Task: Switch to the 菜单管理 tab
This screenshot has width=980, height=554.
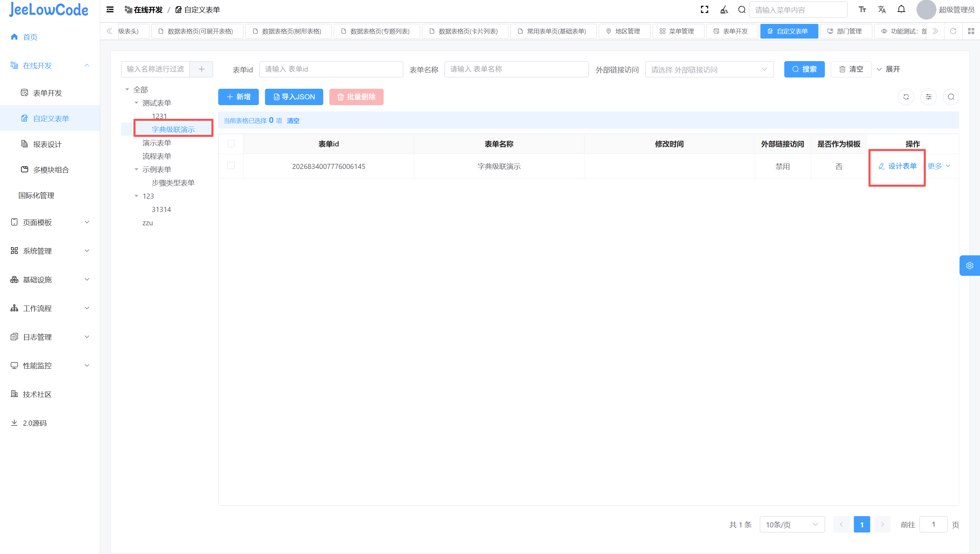Action: pyautogui.click(x=678, y=31)
